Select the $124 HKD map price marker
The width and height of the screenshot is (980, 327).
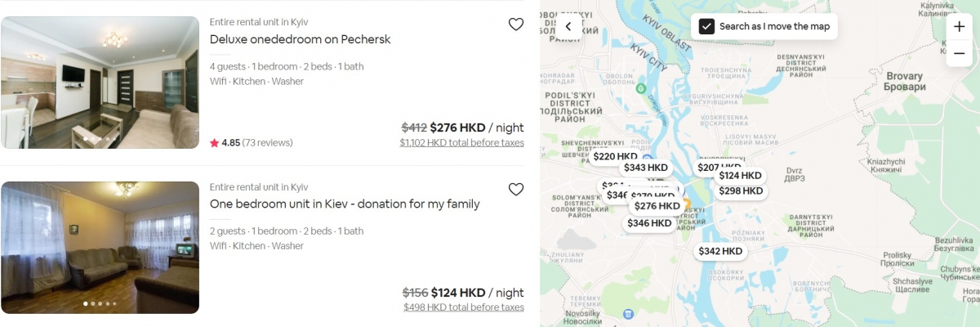[x=741, y=175]
